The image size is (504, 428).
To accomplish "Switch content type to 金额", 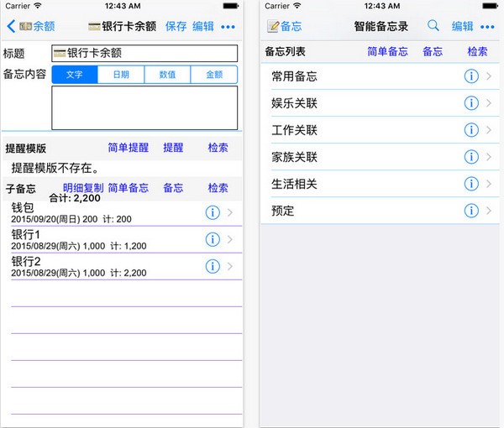I will (x=214, y=75).
